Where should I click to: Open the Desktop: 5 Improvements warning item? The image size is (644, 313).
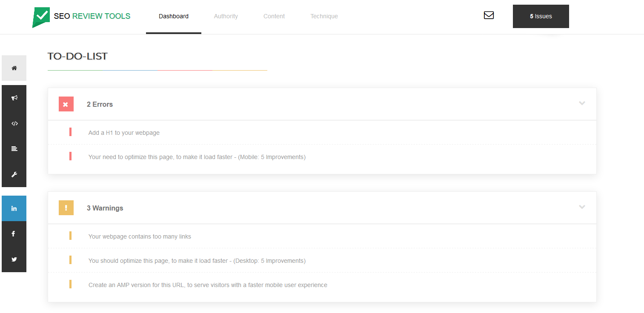coord(197,261)
